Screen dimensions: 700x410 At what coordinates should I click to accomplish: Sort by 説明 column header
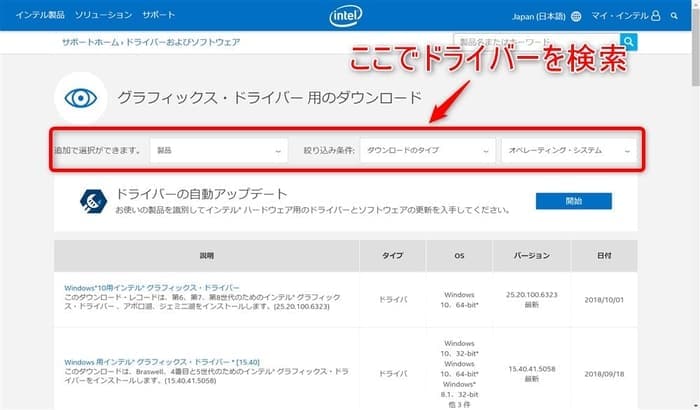[x=206, y=256]
